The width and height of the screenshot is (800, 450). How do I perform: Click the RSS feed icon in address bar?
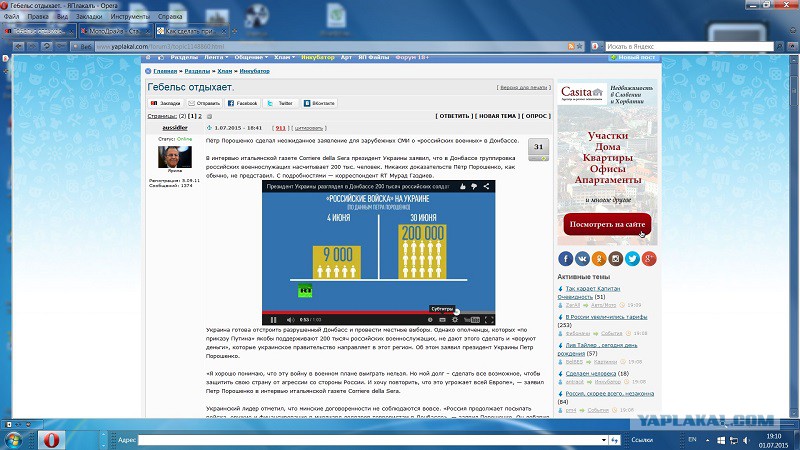click(x=571, y=46)
